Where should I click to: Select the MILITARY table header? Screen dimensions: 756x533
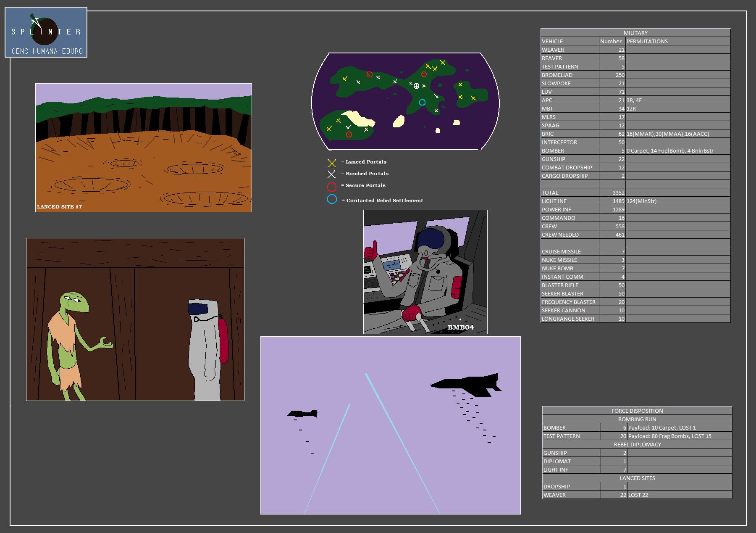(635, 33)
